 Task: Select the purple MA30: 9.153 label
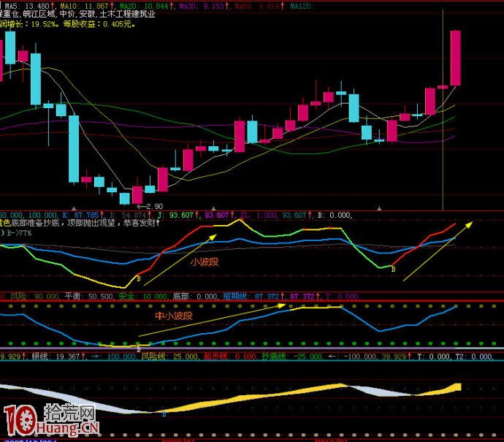point(204,6)
